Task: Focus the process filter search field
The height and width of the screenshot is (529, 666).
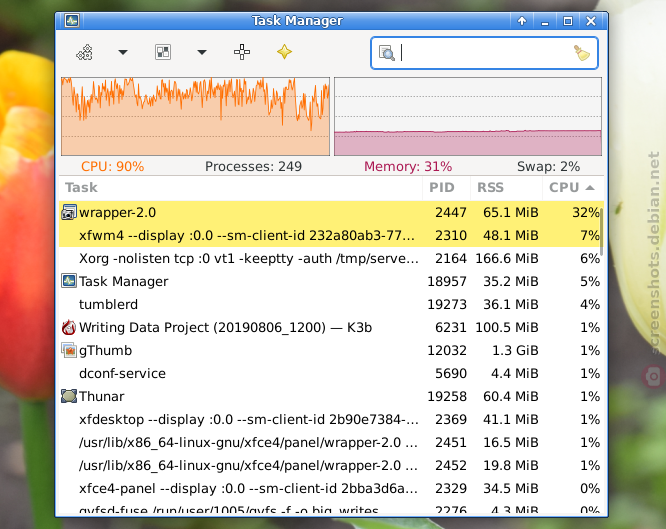Action: tap(484, 53)
